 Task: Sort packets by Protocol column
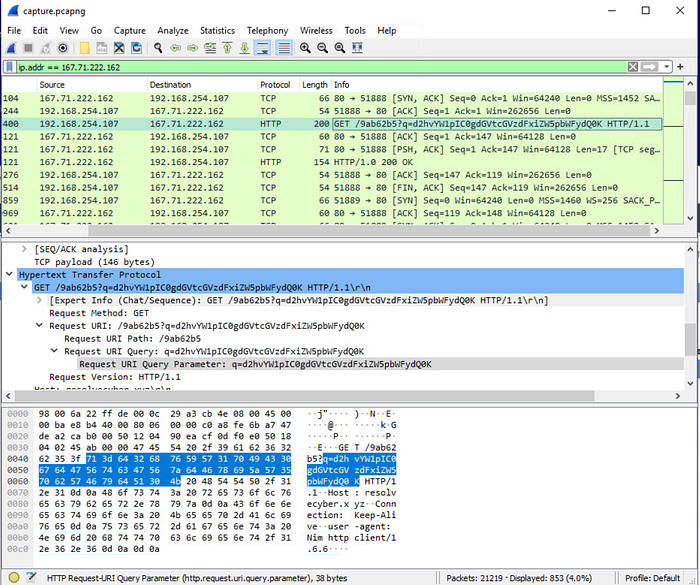coord(278,84)
